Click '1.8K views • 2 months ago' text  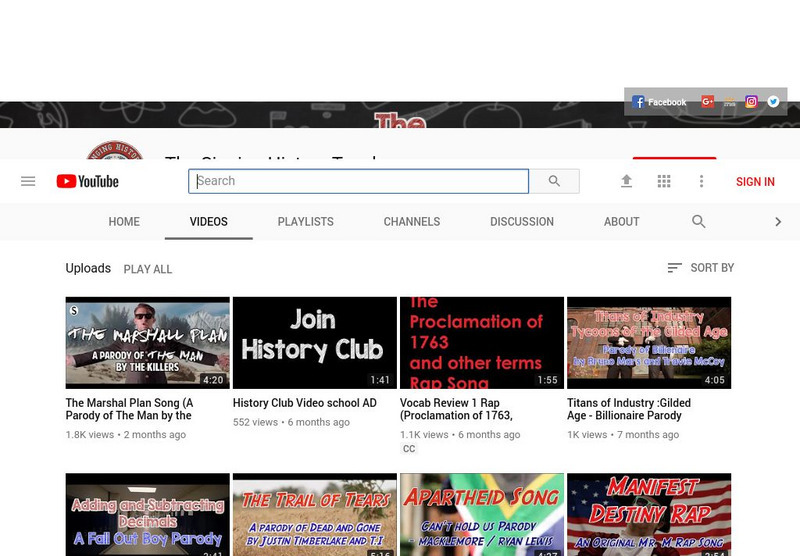point(126,435)
